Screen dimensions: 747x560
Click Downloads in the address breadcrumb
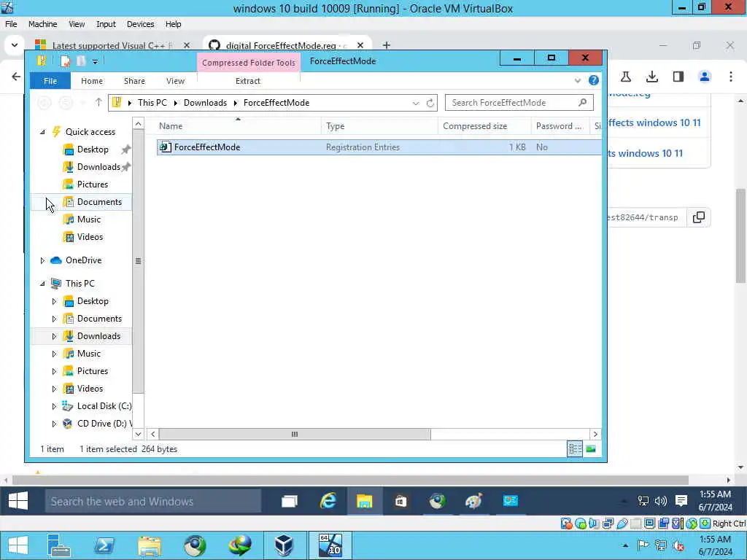click(205, 103)
